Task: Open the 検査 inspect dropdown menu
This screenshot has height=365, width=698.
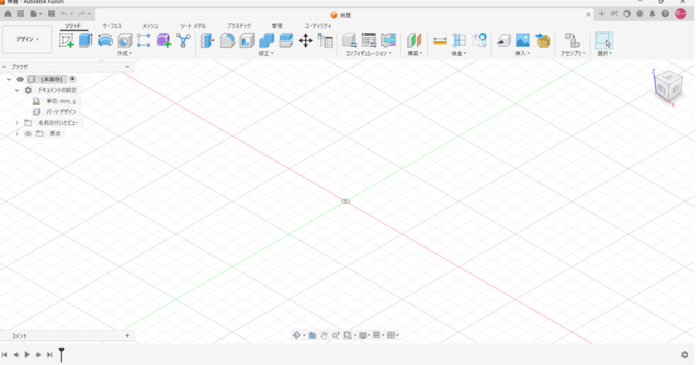Action: pos(459,53)
